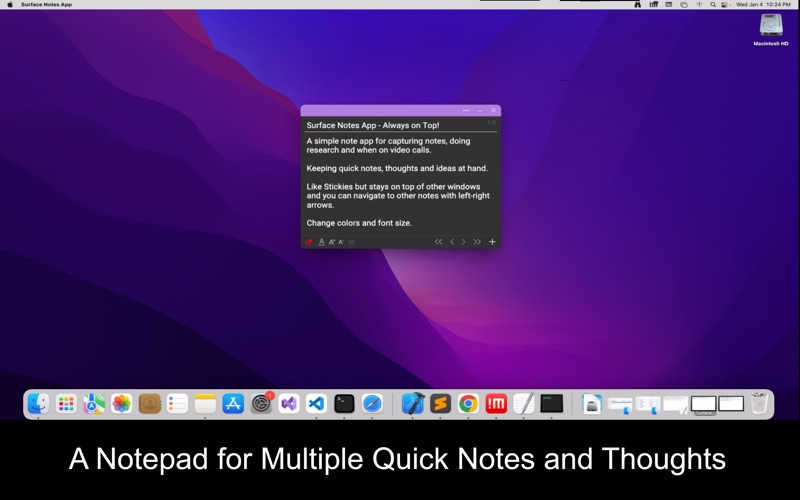The width and height of the screenshot is (800, 500).
Task: Open Reminders from the dock
Action: [x=178, y=404]
